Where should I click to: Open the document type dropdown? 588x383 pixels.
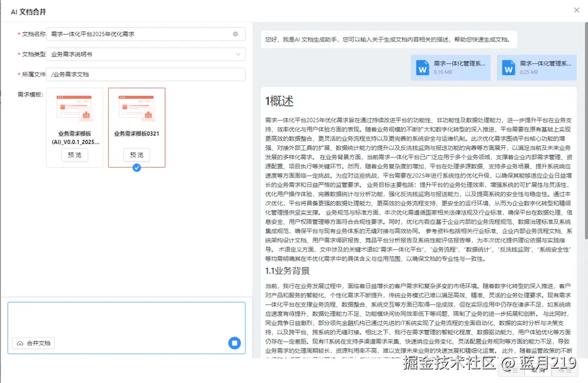[x=146, y=54]
